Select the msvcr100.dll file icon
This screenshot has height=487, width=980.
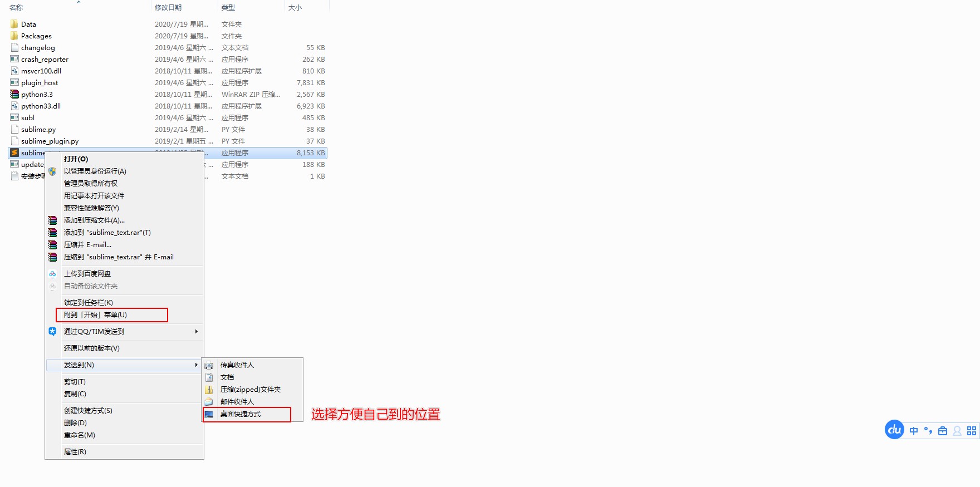pos(14,71)
